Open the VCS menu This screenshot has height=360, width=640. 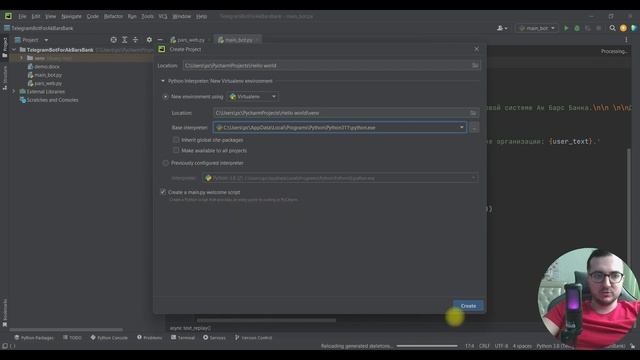[x=163, y=16]
